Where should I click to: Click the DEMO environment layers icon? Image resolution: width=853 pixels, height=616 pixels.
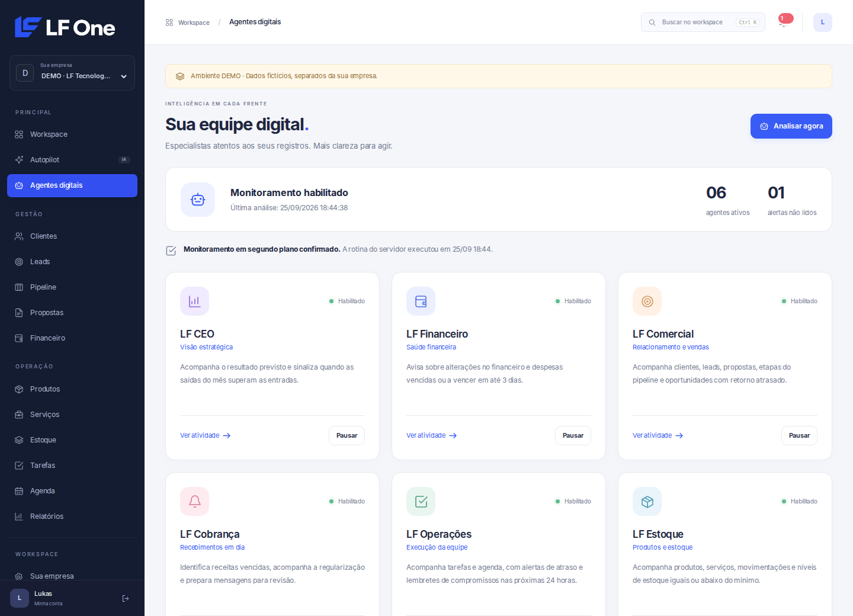pos(180,76)
